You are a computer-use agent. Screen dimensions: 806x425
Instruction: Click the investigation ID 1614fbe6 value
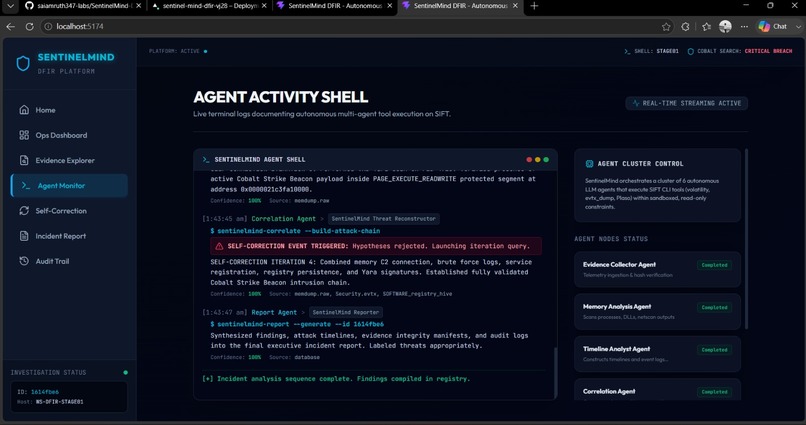[x=45, y=392]
